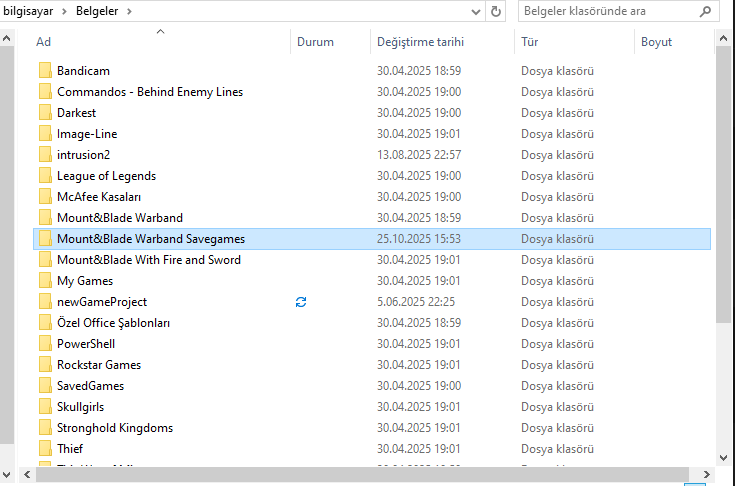Click the file list vertical scrollbar thumb
Viewport: 735px width, 486px height.
(723, 185)
